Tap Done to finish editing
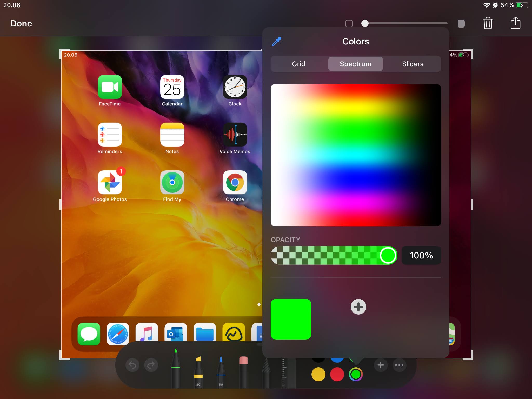532x399 pixels. (x=21, y=24)
